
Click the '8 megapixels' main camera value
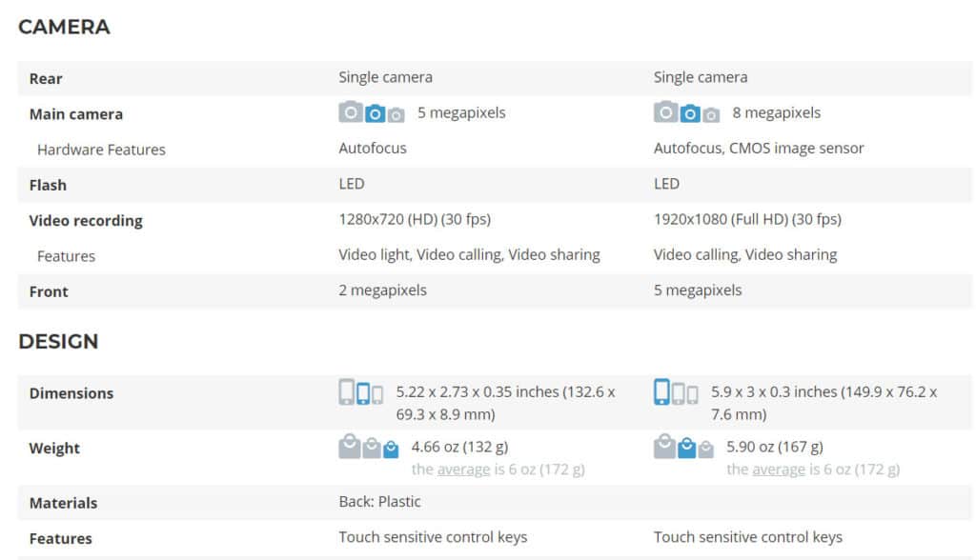[x=776, y=112]
